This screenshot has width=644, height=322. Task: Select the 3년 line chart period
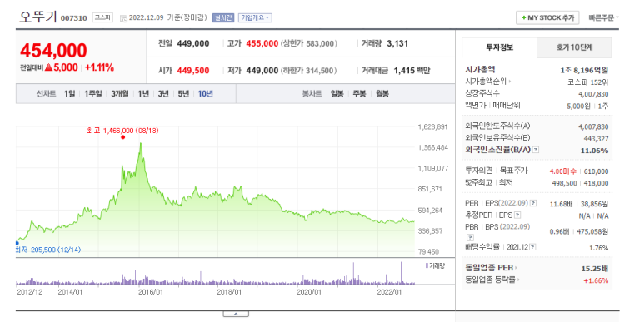163,94
